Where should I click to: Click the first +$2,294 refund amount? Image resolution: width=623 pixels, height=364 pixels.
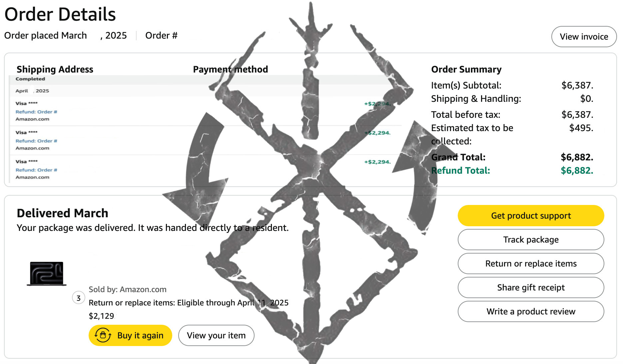coord(377,103)
